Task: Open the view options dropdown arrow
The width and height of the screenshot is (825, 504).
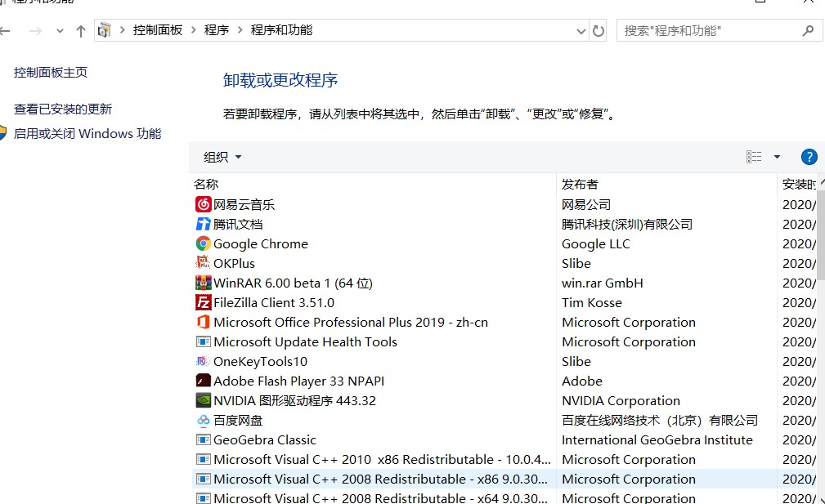Action: tap(777, 157)
